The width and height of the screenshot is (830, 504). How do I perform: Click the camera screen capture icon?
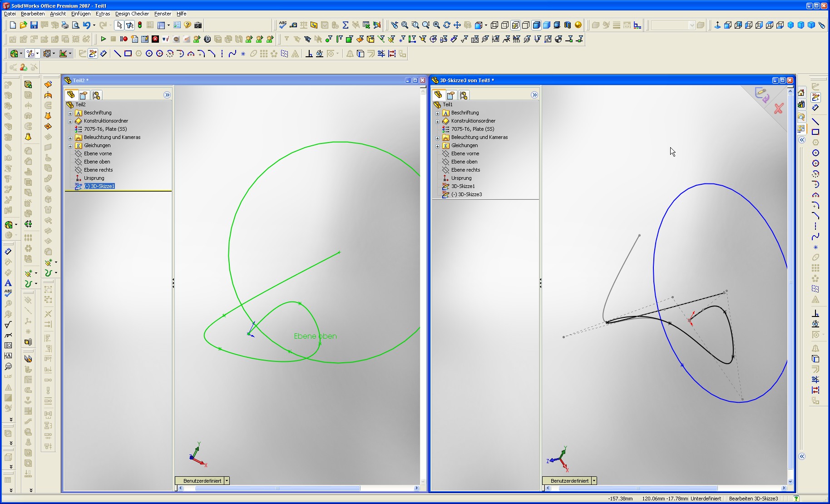click(x=198, y=25)
